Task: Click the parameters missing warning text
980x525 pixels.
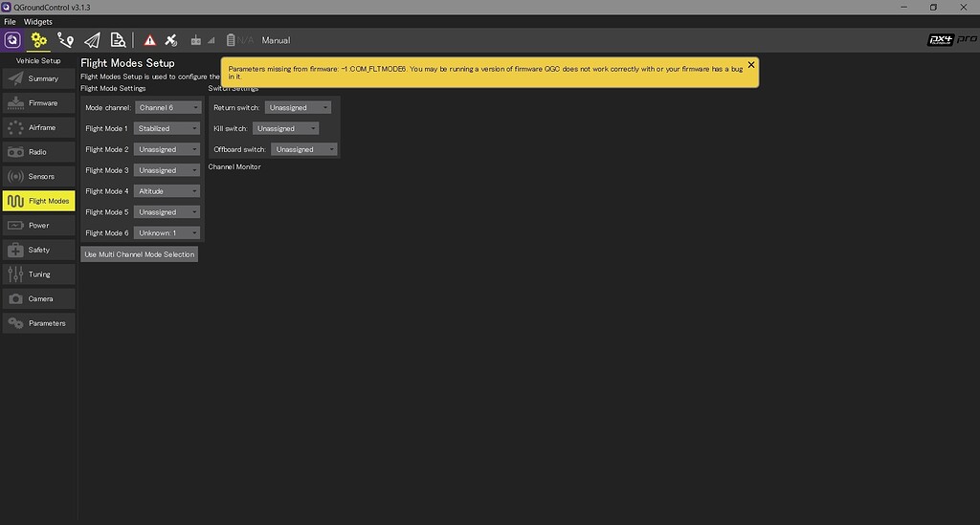Action: pos(485,73)
